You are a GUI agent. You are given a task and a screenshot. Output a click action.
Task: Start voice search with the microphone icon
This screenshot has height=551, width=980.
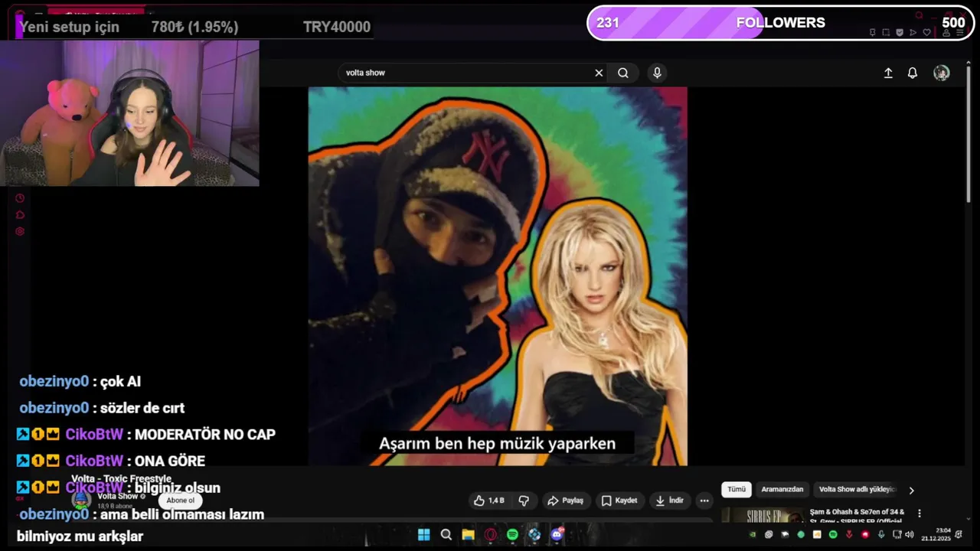[x=657, y=73]
